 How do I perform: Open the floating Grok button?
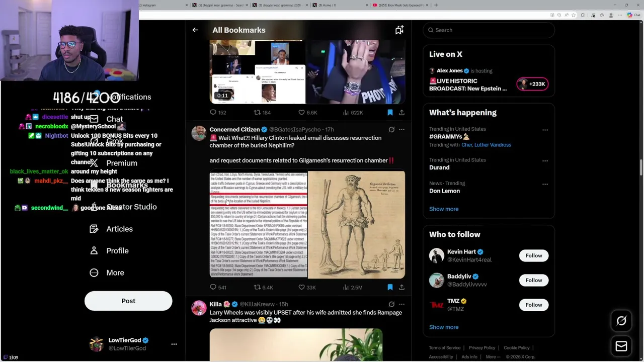point(621,321)
